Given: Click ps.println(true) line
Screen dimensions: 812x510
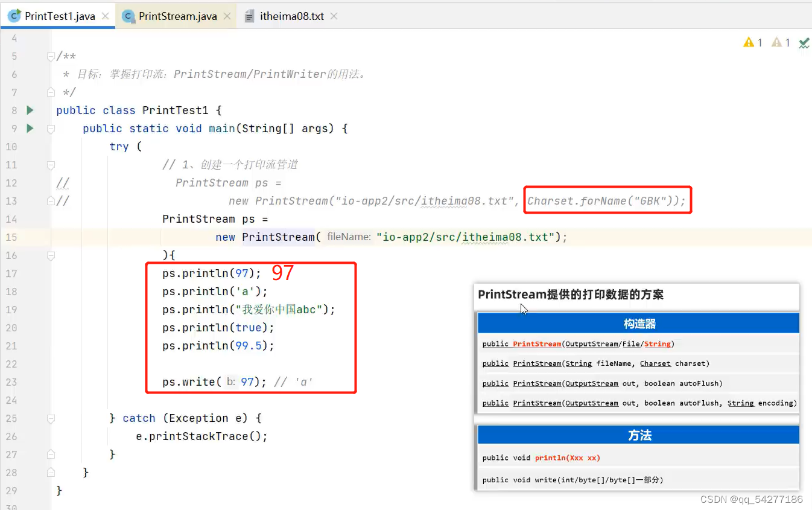Looking at the screenshot, I should coord(218,328).
